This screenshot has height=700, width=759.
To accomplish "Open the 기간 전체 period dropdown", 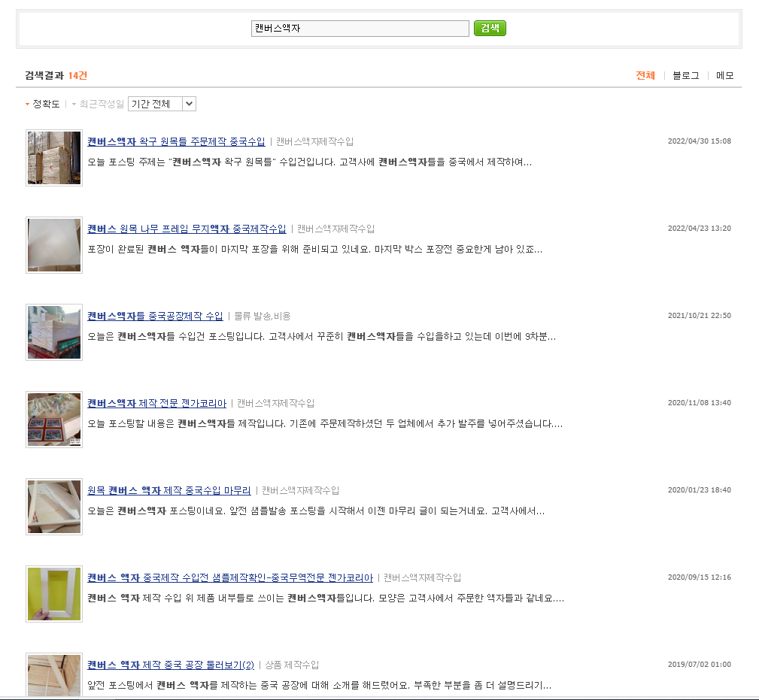I will click(162, 104).
